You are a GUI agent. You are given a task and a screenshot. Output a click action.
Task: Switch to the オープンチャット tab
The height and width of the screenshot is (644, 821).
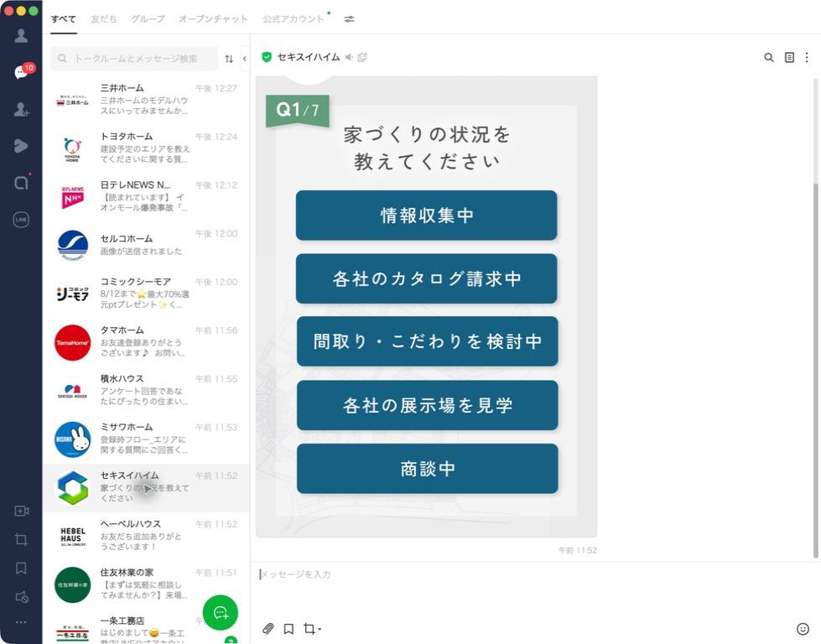point(213,19)
